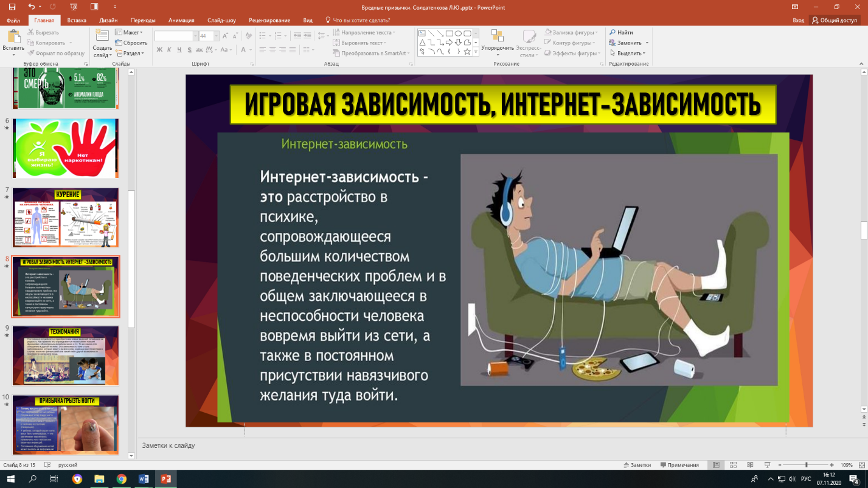Open the File (Файл) tab
Image resolution: width=868 pixels, height=488 pixels.
point(13,20)
